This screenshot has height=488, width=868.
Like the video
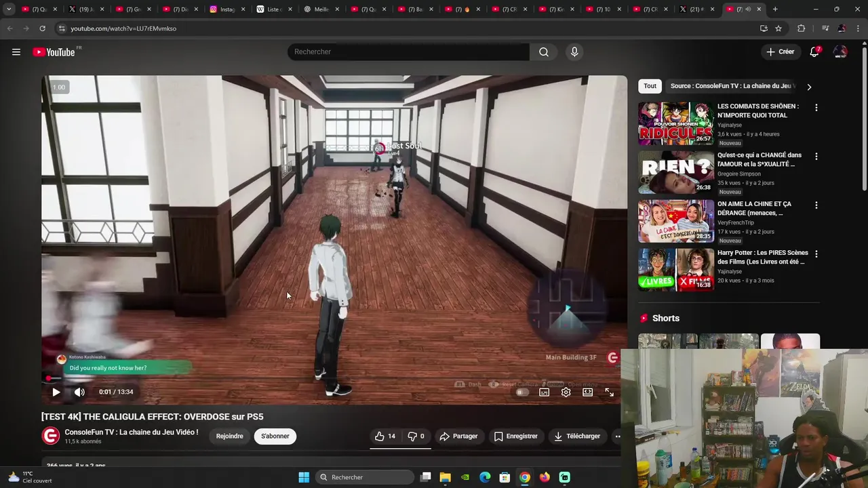[385, 436]
